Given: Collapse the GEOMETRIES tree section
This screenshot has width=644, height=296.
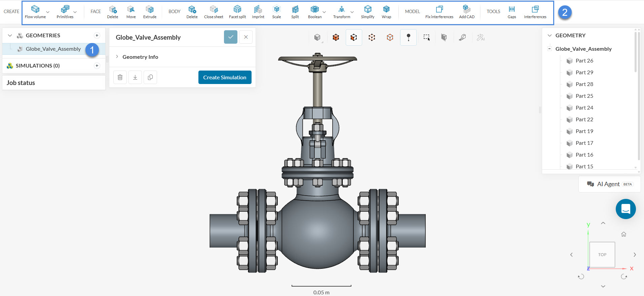Looking at the screenshot, I should 10,35.
